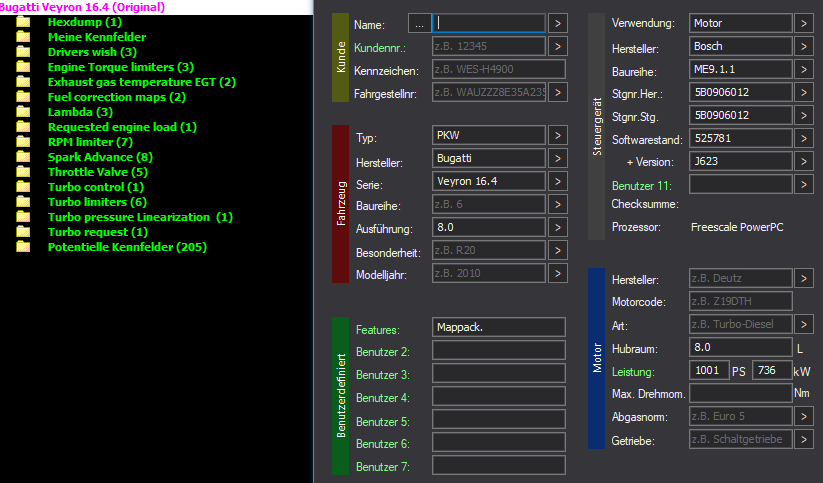Select Potentielle Kennfelder (205) entry
Screen dimensions: 823x483
tap(127, 247)
